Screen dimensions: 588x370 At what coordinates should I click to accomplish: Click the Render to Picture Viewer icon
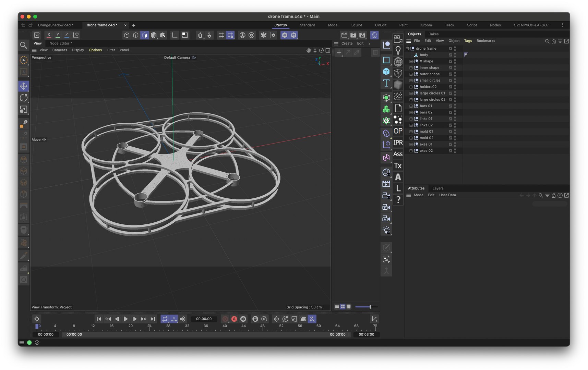point(353,35)
